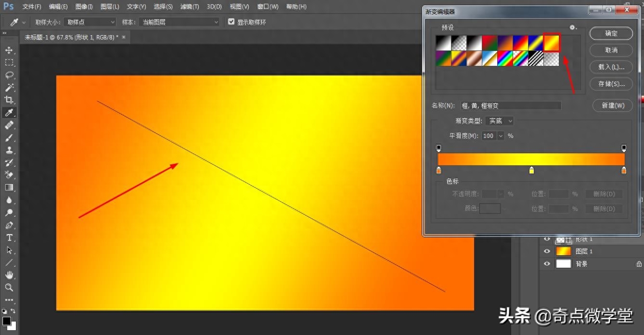
Task: Select the Horizontal Type tool
Action: [x=9, y=237]
